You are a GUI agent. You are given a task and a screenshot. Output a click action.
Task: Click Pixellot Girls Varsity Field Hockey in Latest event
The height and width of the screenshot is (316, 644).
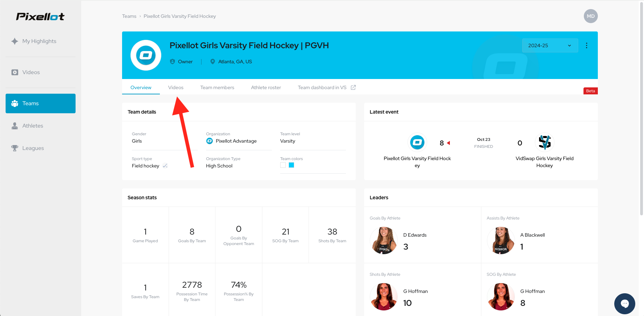point(417,162)
